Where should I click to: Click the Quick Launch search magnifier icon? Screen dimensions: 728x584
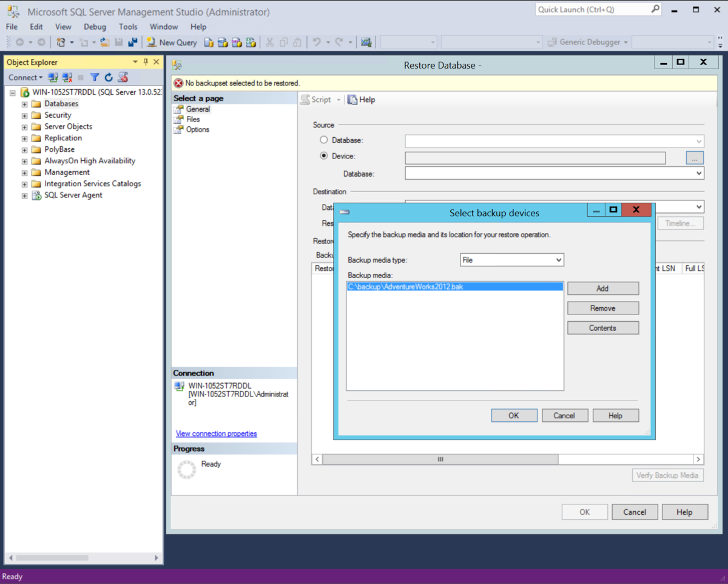pos(655,9)
